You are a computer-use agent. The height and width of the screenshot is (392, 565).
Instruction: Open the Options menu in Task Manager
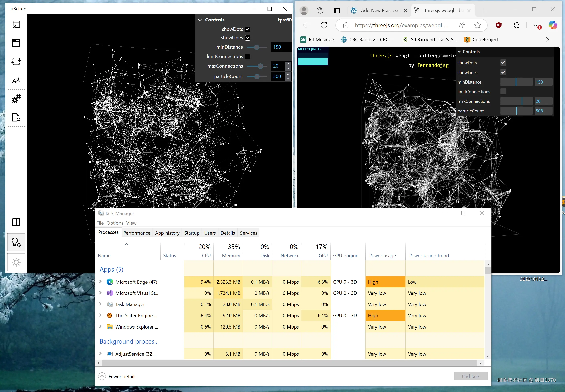(115, 223)
